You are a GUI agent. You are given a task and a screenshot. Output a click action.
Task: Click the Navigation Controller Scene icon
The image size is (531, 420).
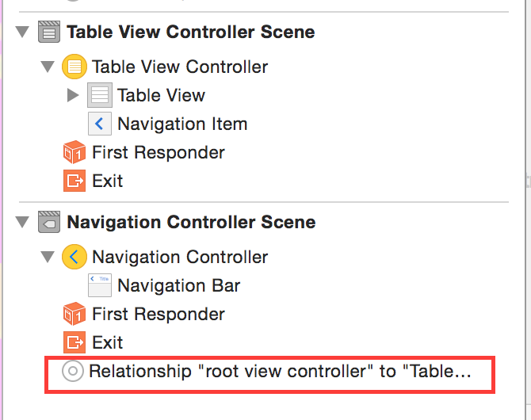49,222
